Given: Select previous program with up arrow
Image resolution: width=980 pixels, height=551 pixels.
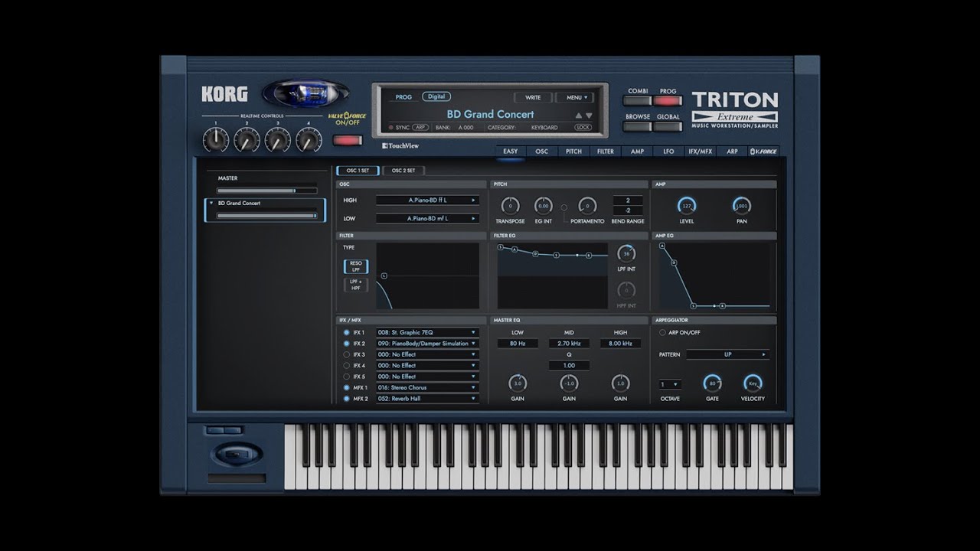Looking at the screenshot, I should [x=579, y=116].
